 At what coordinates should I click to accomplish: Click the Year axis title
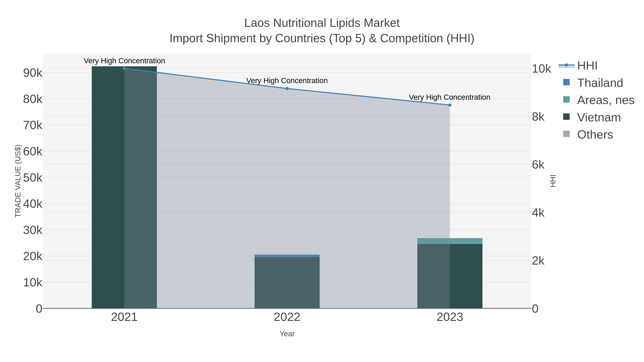click(x=287, y=334)
